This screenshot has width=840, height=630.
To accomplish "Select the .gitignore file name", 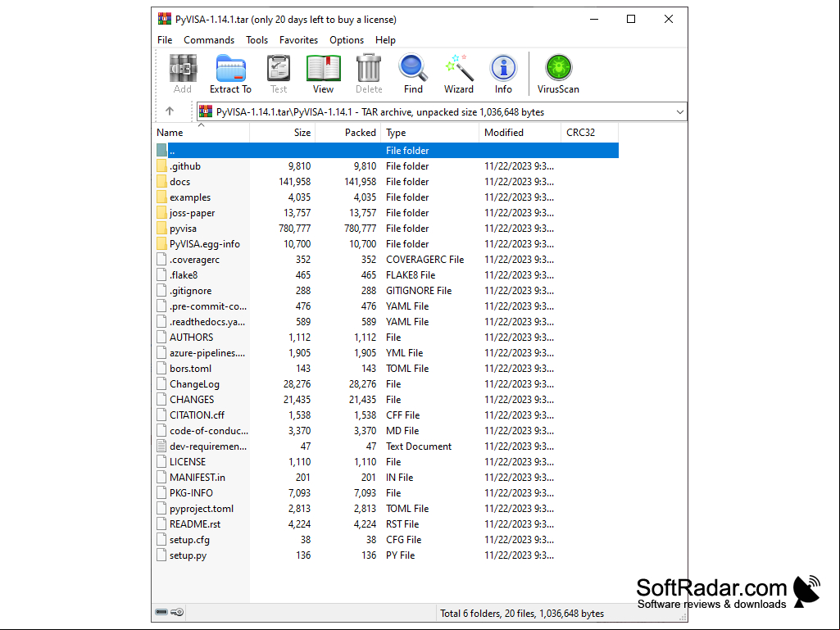I will point(191,290).
